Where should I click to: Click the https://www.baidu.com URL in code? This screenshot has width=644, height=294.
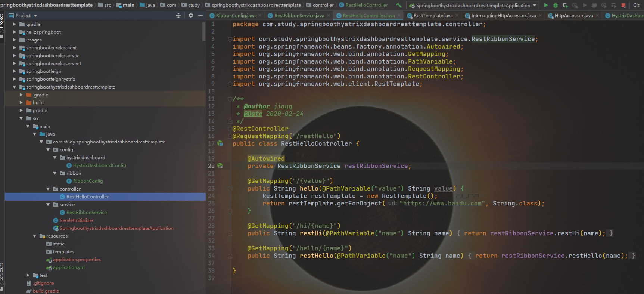click(x=442, y=204)
